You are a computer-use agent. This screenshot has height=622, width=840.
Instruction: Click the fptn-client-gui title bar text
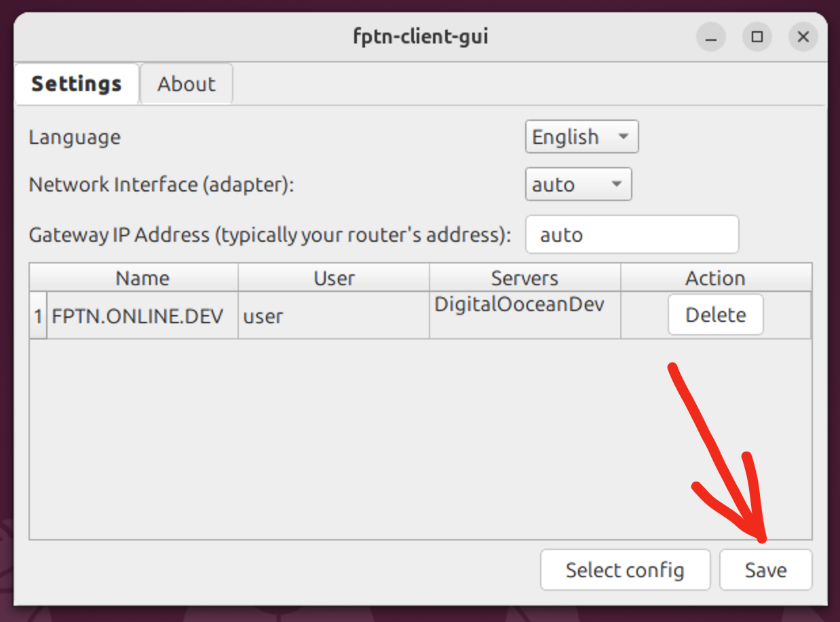pos(420,37)
